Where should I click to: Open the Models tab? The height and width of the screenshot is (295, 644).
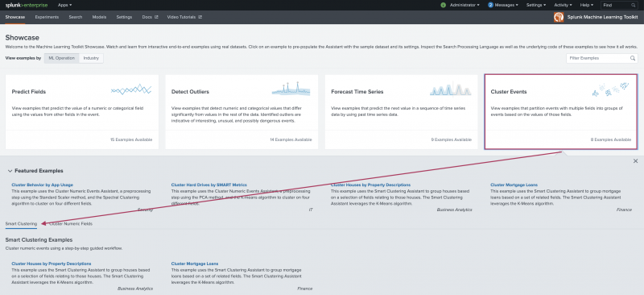point(99,17)
